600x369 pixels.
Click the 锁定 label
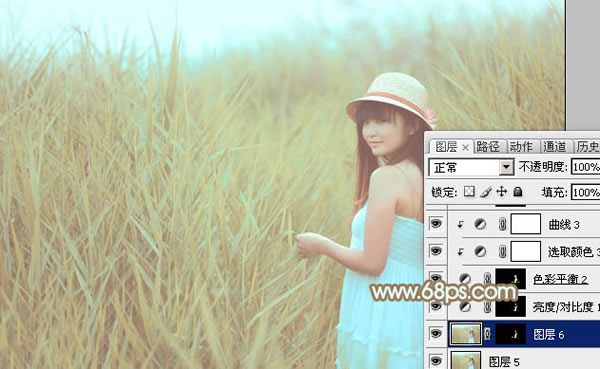click(x=444, y=192)
